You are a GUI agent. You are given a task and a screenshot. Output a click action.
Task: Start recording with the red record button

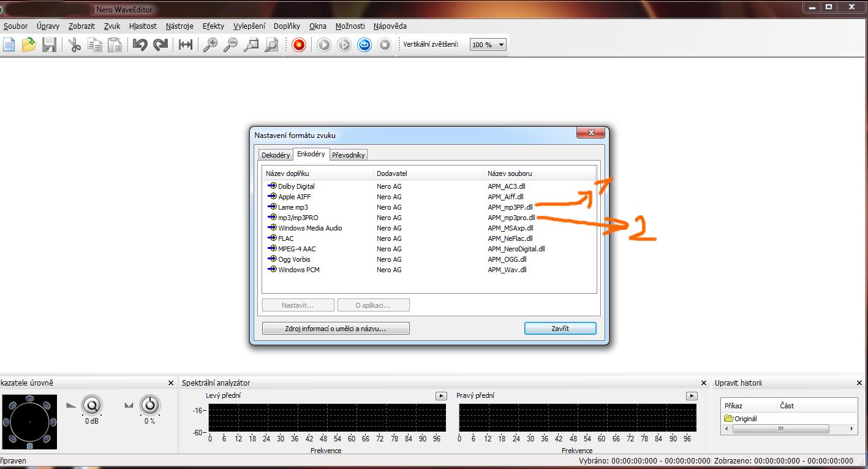[x=299, y=45]
